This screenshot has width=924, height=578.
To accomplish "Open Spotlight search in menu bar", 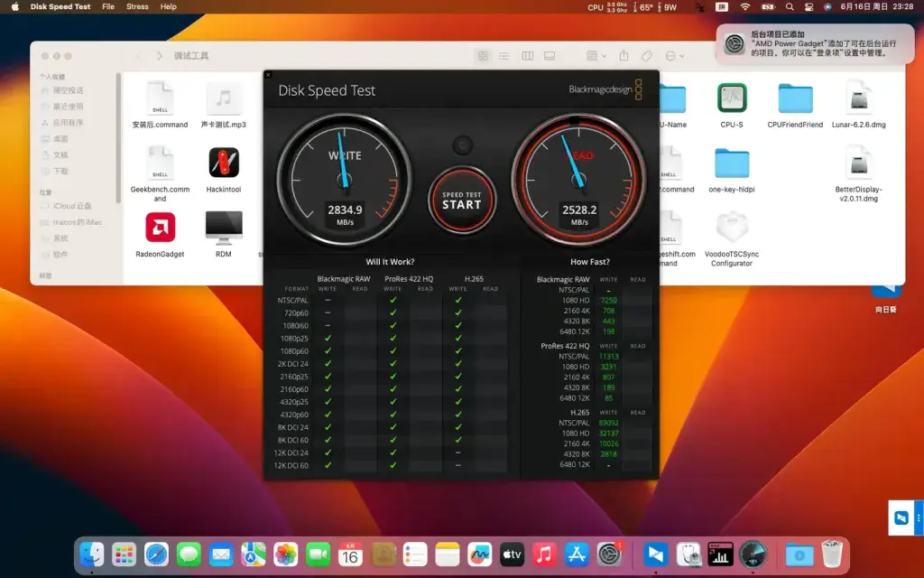I will click(x=790, y=7).
